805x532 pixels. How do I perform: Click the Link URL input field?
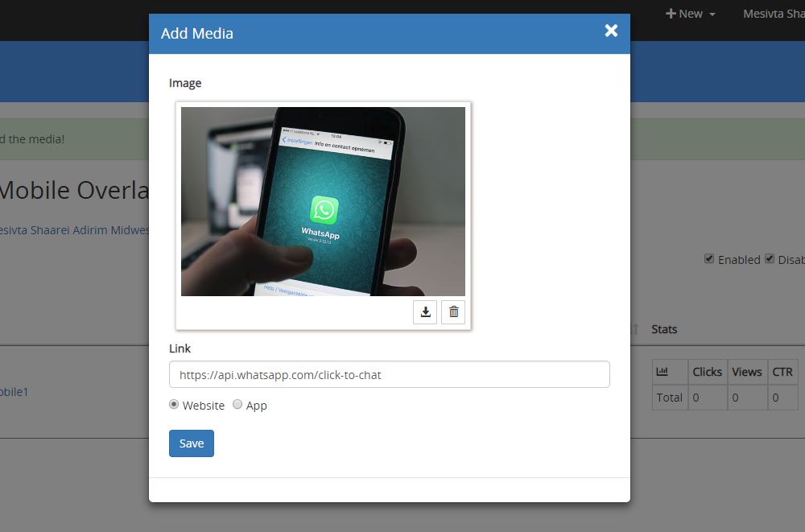[389, 374]
